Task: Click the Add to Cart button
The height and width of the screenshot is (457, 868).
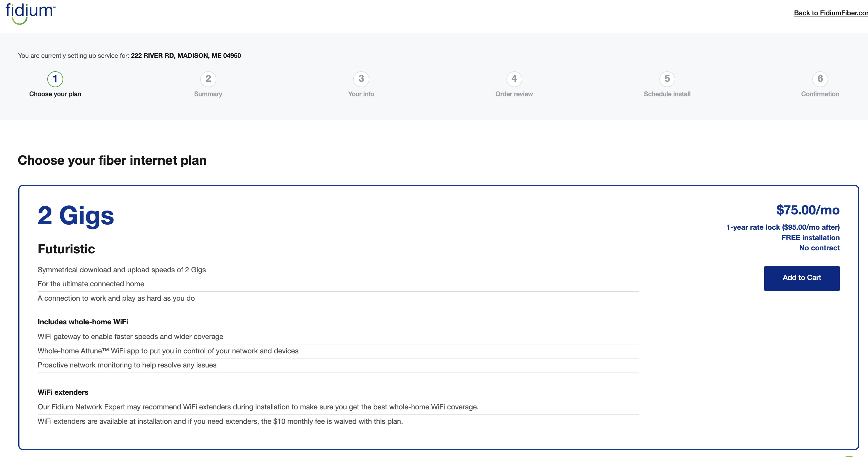Action: (x=802, y=278)
